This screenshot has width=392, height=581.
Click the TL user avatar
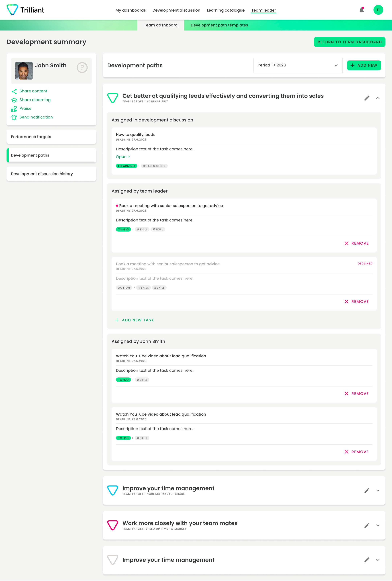[x=378, y=10]
